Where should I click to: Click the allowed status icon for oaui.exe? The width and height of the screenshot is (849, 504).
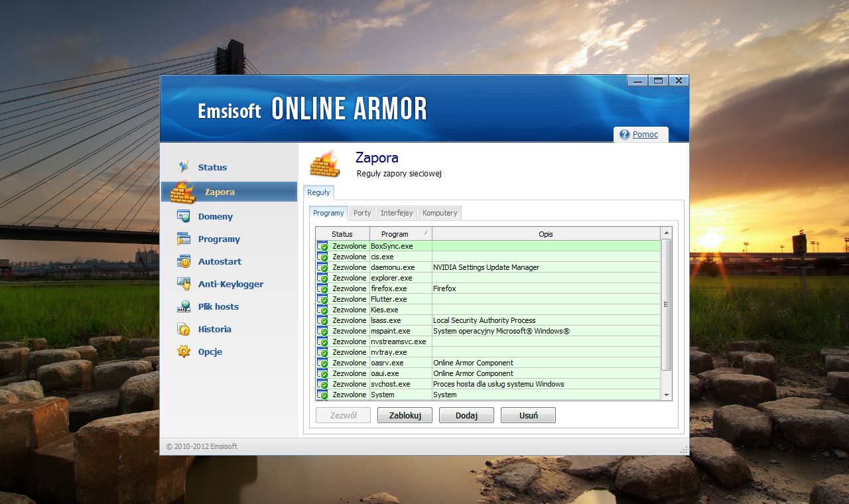[x=323, y=373]
